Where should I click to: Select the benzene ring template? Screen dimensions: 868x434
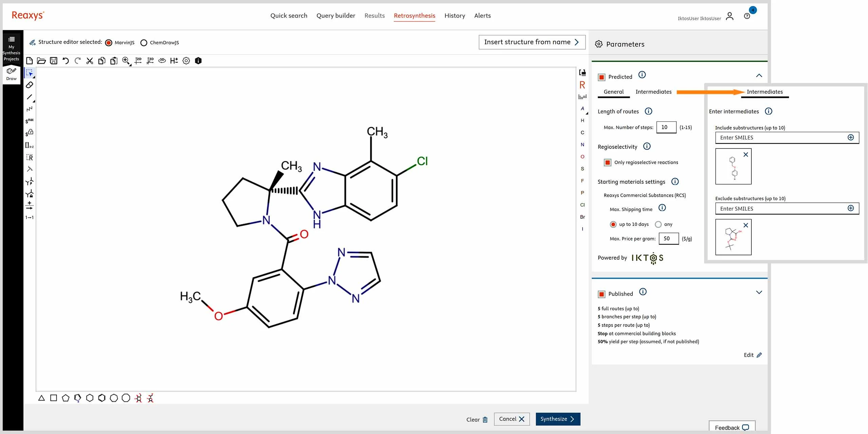(x=102, y=398)
